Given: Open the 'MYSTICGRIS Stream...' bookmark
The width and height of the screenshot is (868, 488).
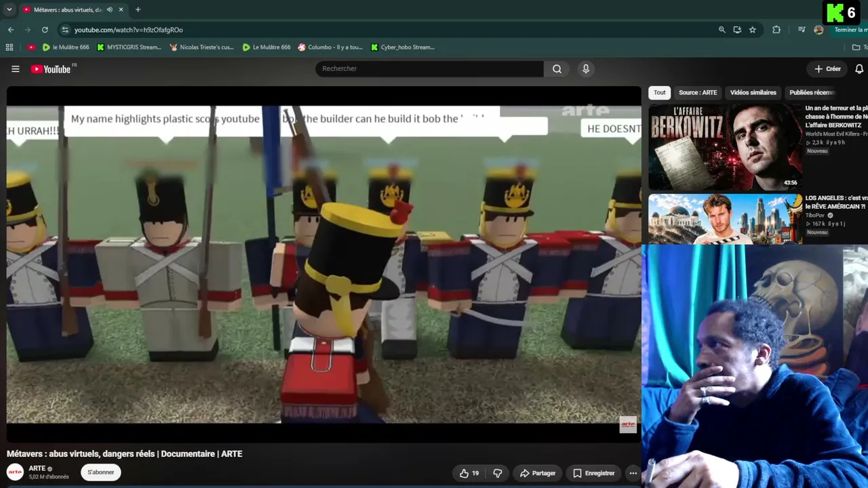Looking at the screenshot, I should (129, 47).
